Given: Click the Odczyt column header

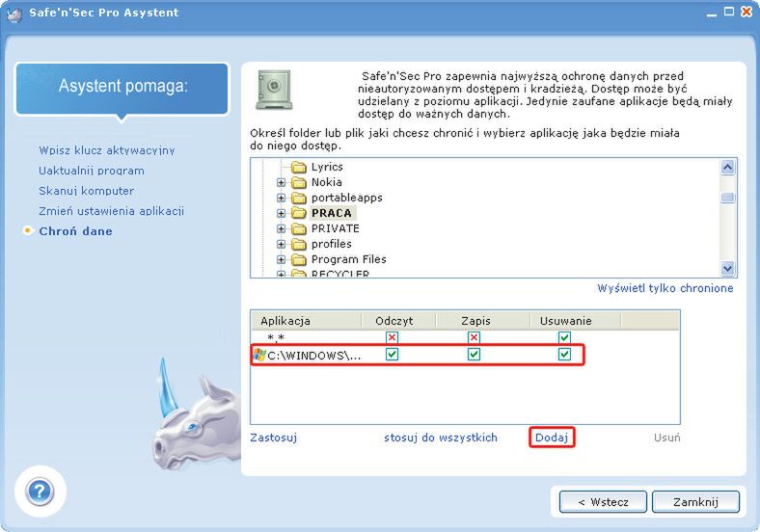Looking at the screenshot, I should [x=398, y=321].
